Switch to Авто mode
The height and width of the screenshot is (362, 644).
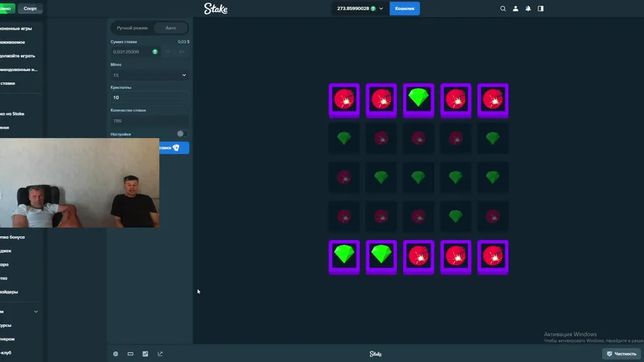pyautogui.click(x=171, y=28)
